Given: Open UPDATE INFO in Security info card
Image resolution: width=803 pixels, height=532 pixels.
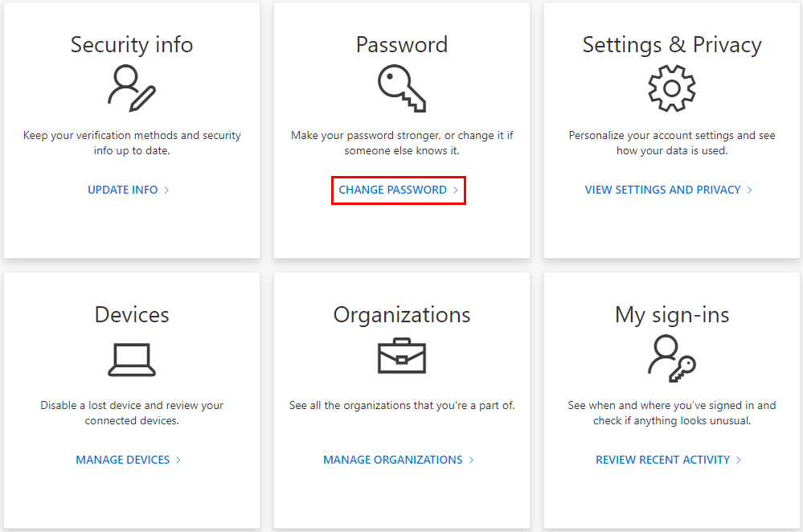Looking at the screenshot, I should (x=122, y=190).
